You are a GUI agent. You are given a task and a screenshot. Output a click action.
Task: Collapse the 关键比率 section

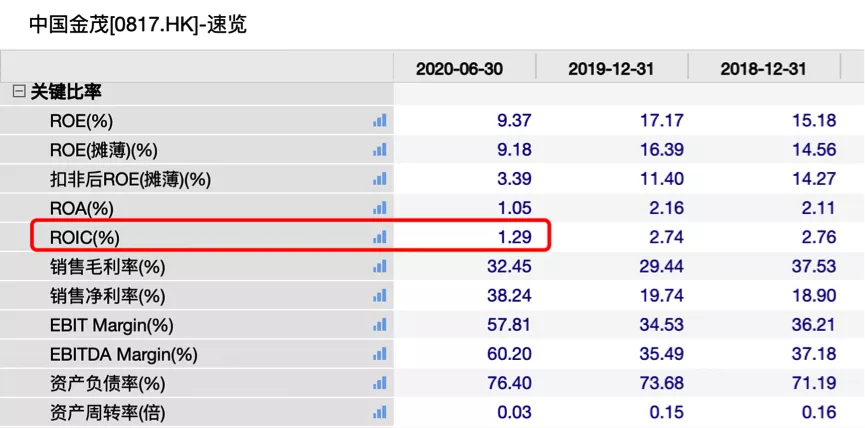click(x=19, y=92)
